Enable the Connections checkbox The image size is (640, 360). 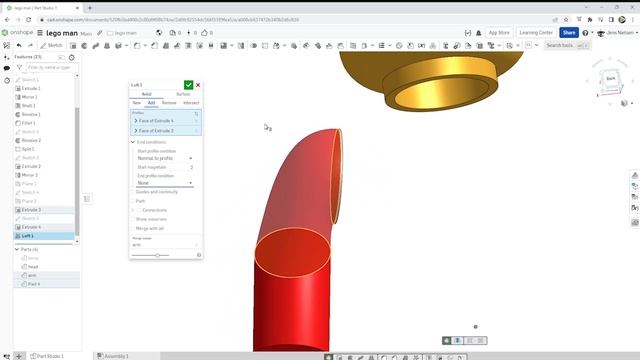(x=139, y=210)
